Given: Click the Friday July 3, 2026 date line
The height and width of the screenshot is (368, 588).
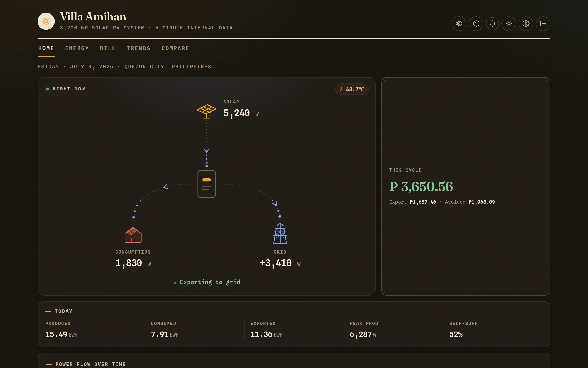Looking at the screenshot, I should coord(124,67).
